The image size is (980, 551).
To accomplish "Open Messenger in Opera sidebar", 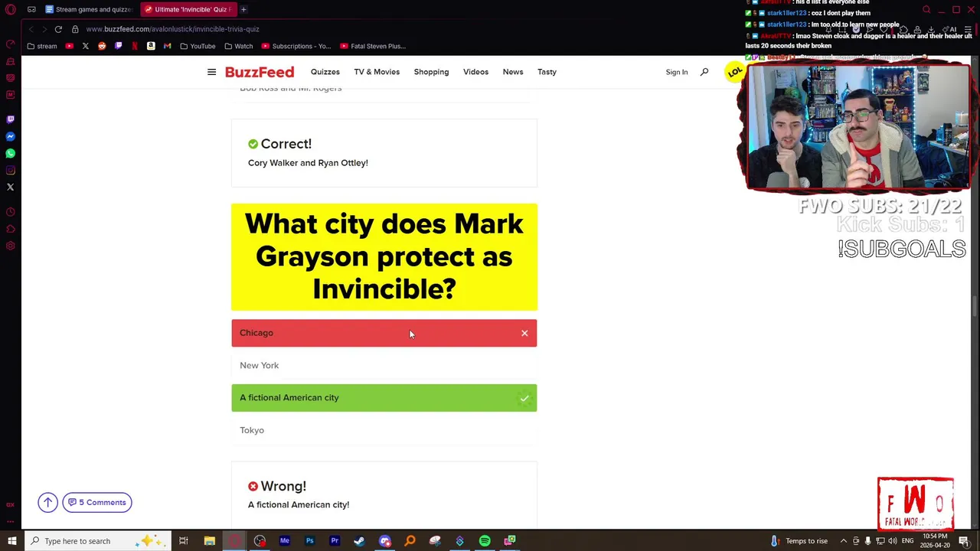I will click(x=10, y=136).
